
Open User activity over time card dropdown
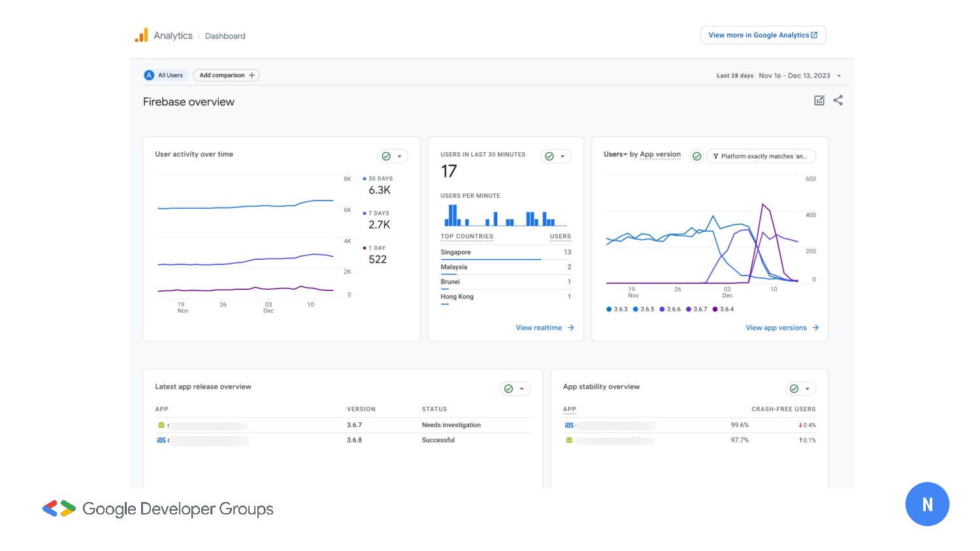[x=399, y=156]
